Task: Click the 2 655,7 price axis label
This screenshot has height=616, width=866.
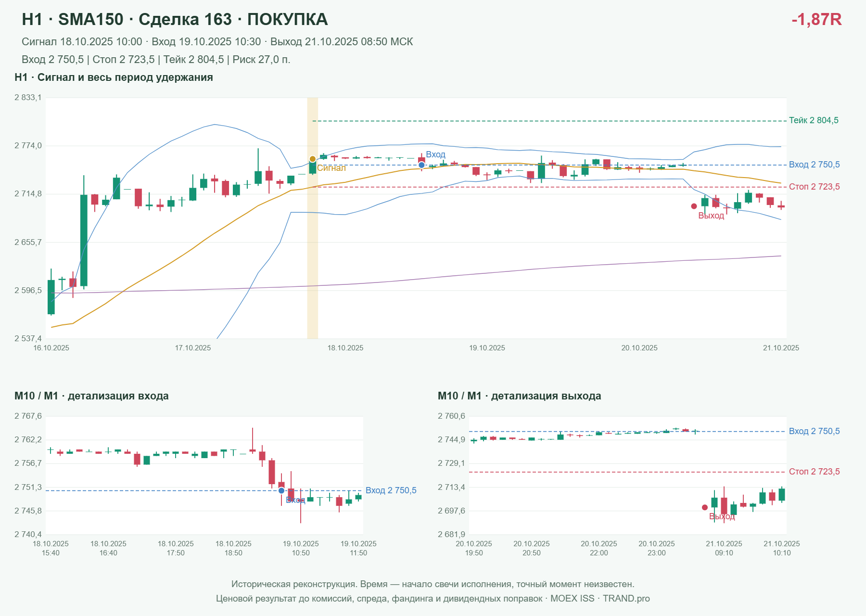Action: 28,243
